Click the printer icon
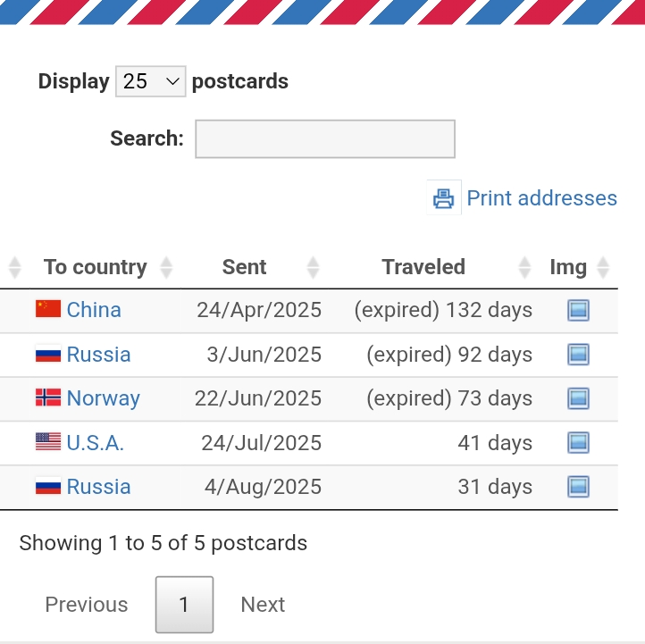Viewport: 645px width, 644px height. pyautogui.click(x=444, y=198)
